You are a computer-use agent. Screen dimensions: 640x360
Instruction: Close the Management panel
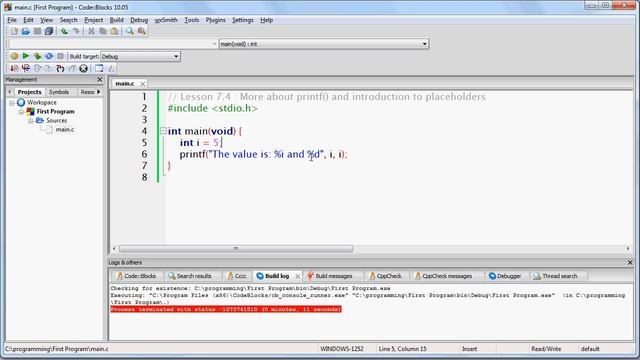[100, 80]
